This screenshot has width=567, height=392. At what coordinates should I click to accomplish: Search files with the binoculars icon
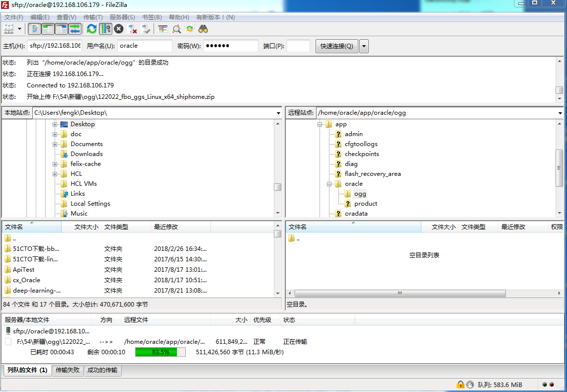coord(203,29)
